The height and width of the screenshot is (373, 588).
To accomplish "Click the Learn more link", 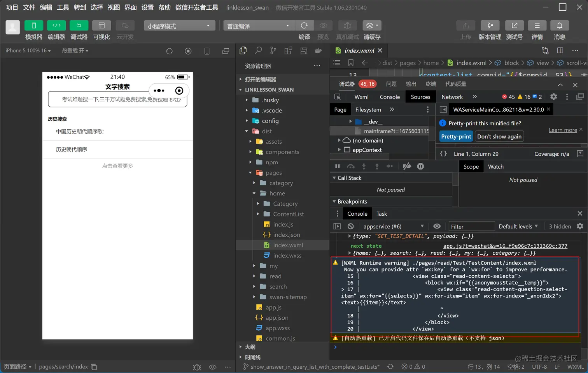I will tap(563, 130).
